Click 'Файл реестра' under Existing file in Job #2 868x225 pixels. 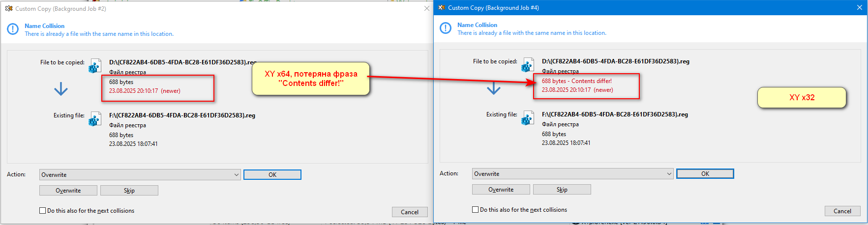pyautogui.click(x=127, y=125)
